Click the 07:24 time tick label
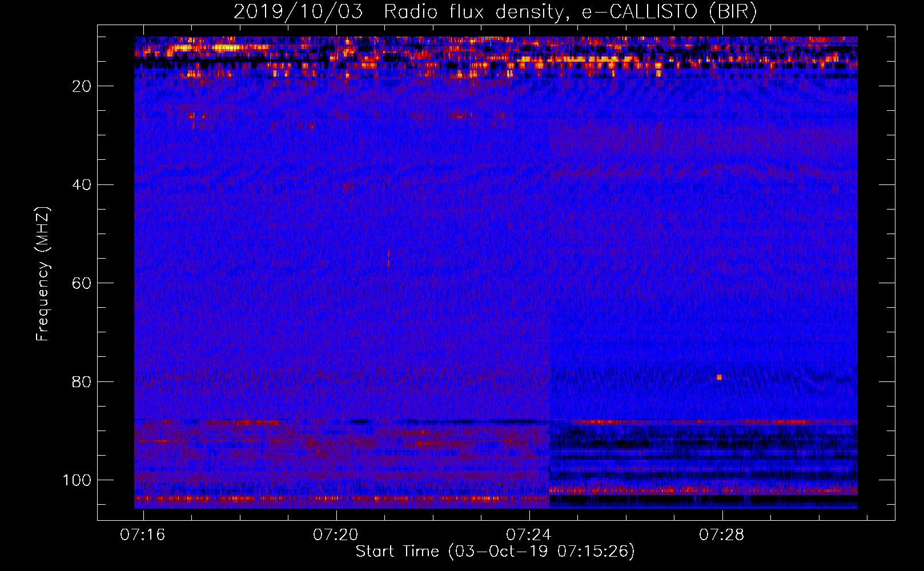The width and height of the screenshot is (924, 571). click(529, 534)
